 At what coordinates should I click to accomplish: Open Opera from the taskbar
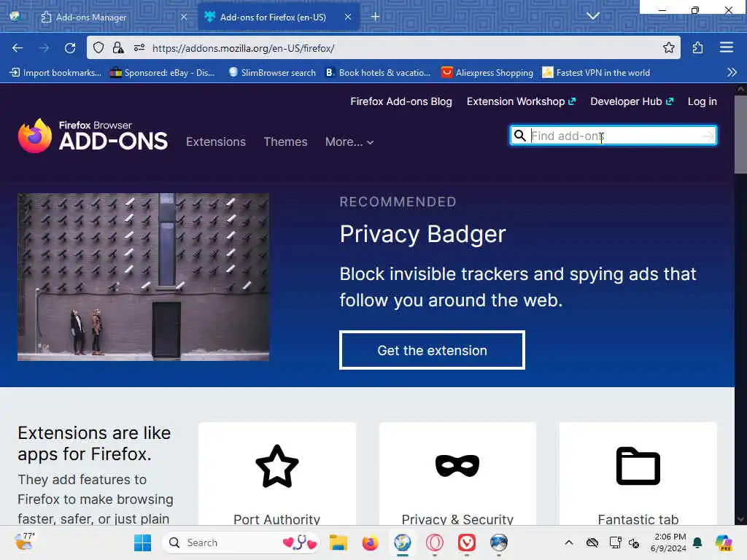[x=435, y=542]
